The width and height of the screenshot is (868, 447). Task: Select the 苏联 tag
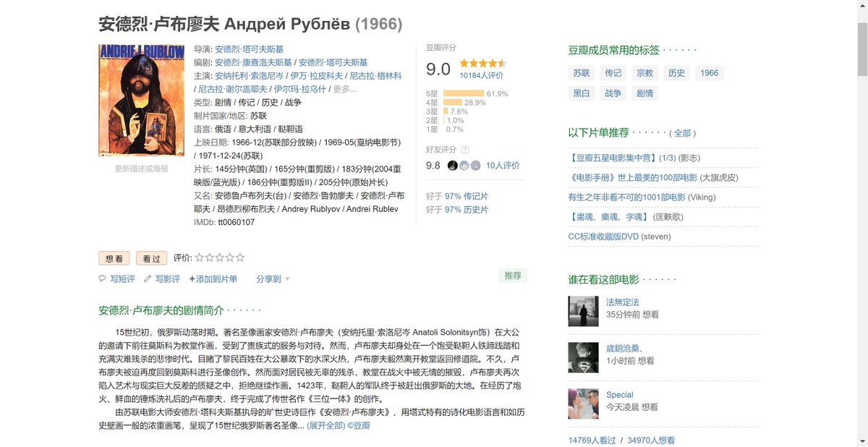coord(582,73)
